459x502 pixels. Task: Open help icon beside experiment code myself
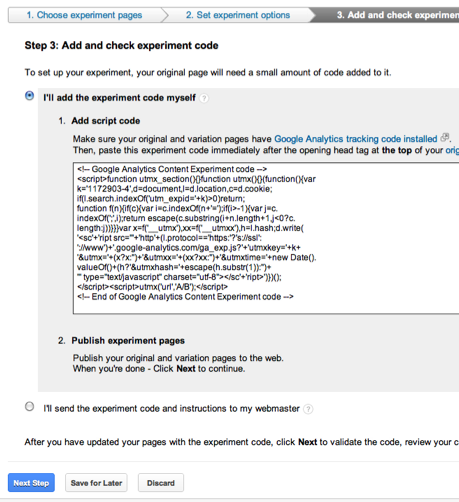tap(204, 98)
